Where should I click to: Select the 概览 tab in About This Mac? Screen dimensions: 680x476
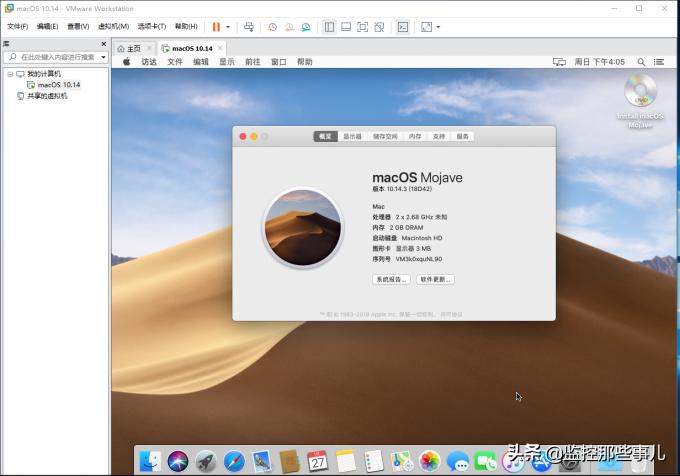[325, 137]
